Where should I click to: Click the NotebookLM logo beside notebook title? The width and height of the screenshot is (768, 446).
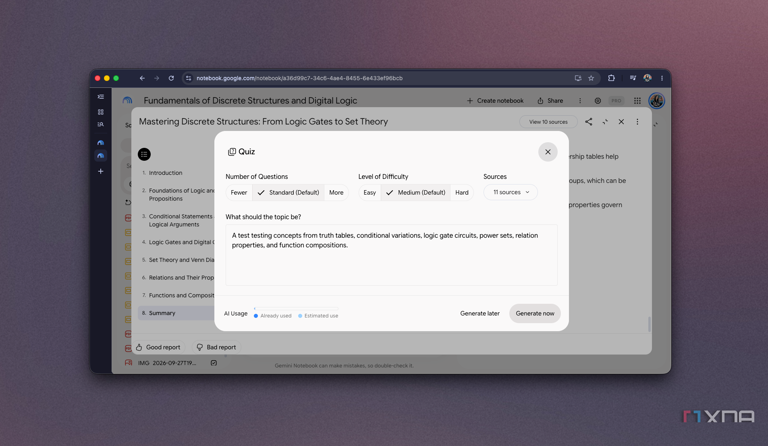[127, 100]
